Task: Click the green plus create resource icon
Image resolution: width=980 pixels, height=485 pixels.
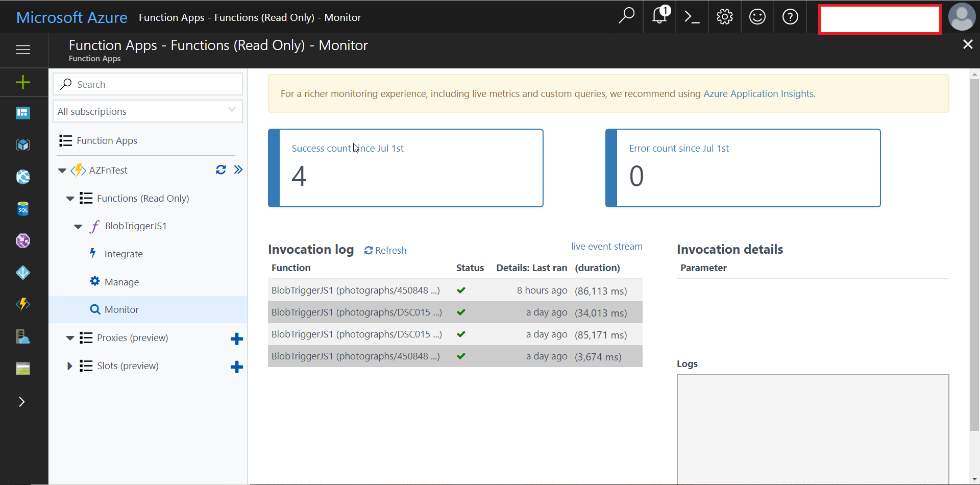Action: [x=23, y=82]
